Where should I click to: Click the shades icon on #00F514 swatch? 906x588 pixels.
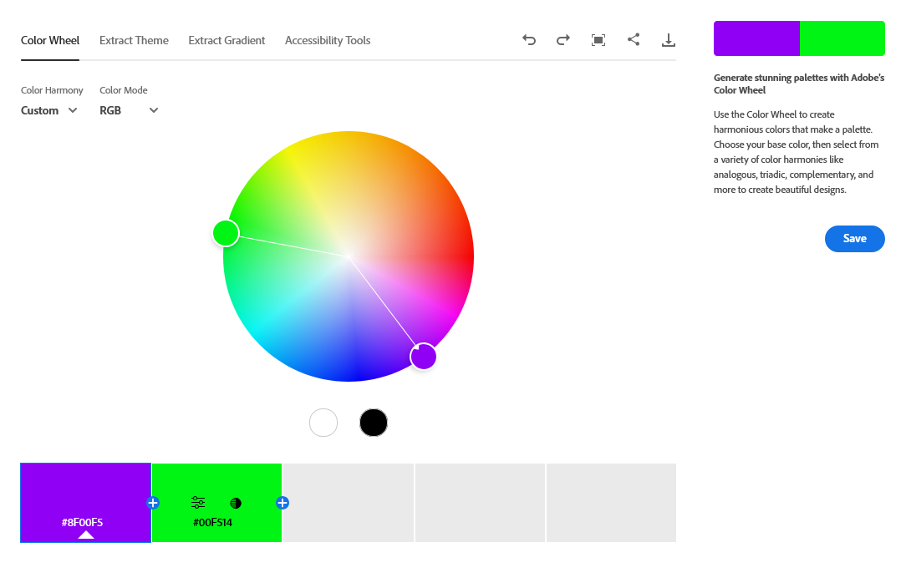tap(236, 503)
